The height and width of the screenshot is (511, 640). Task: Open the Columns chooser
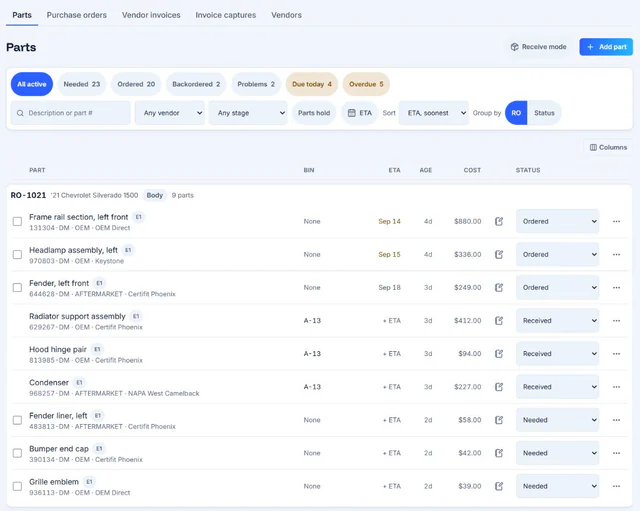coord(608,147)
